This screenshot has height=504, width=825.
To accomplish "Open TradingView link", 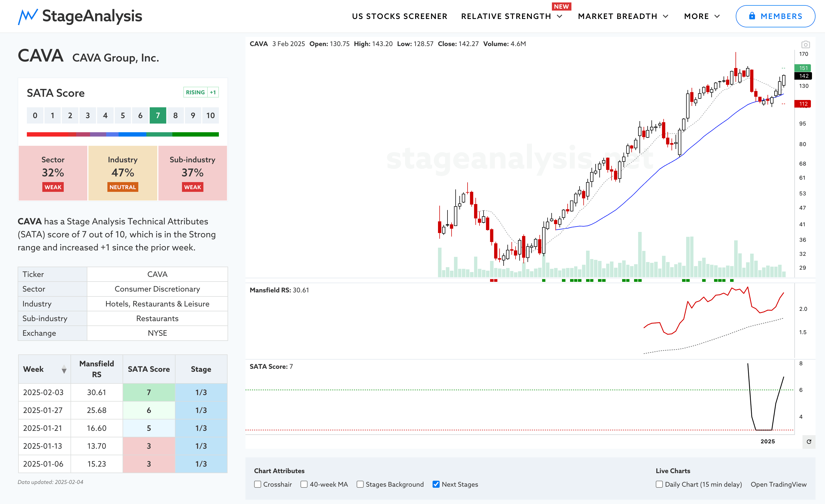I will (778, 484).
